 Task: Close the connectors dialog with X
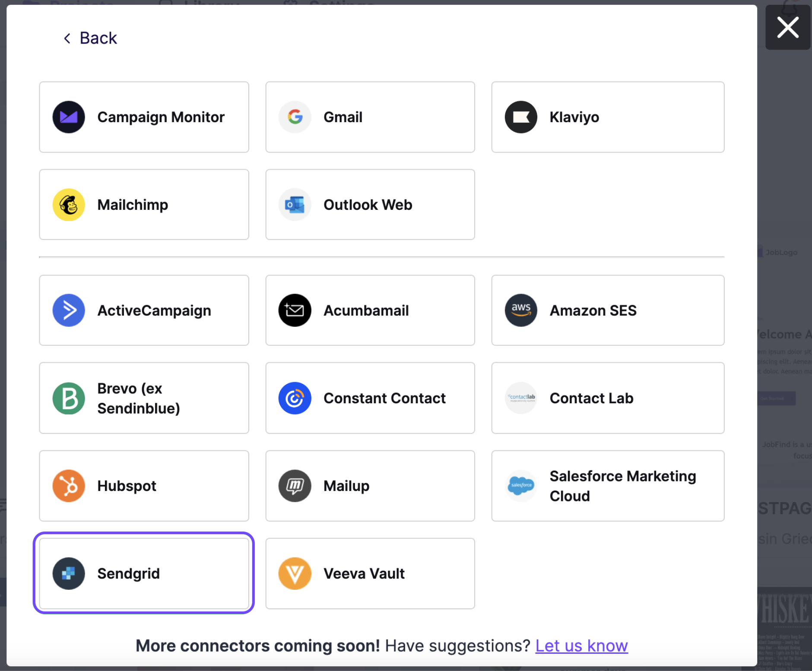(x=788, y=28)
